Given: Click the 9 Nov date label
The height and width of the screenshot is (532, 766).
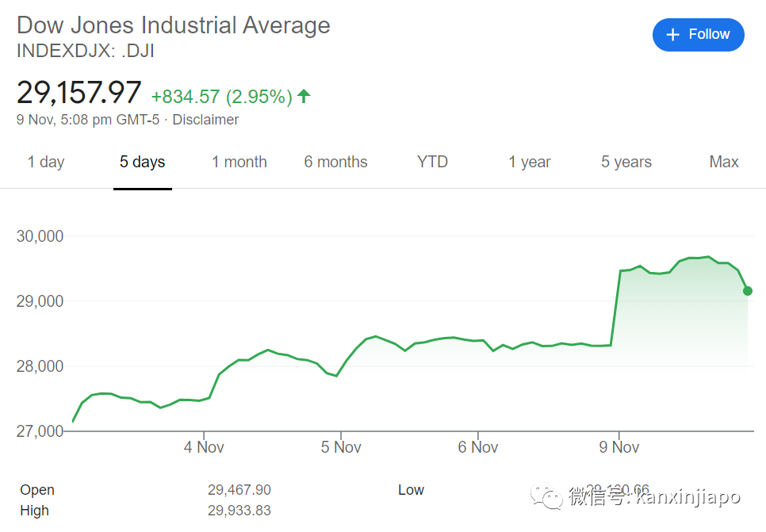Looking at the screenshot, I should click(x=620, y=447).
